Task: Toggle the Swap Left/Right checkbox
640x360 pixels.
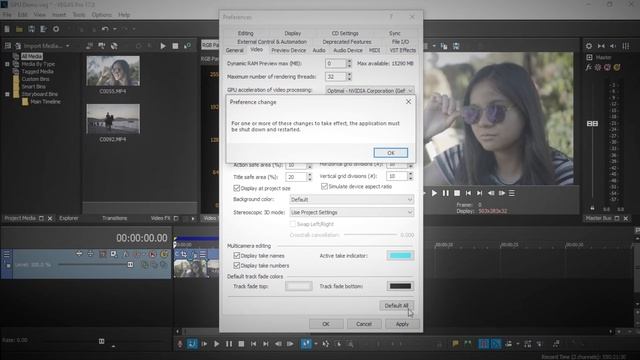Action: pyautogui.click(x=293, y=224)
